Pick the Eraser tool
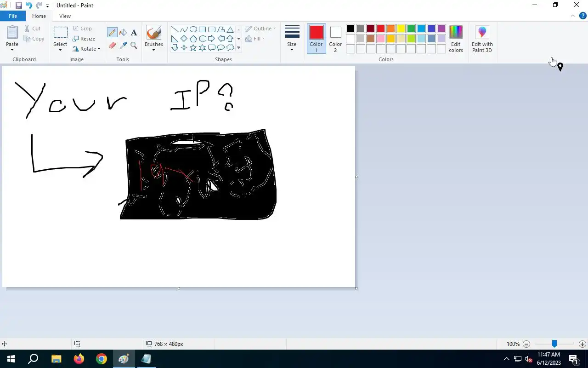Screen dimensions: 588x368 pos(112,45)
